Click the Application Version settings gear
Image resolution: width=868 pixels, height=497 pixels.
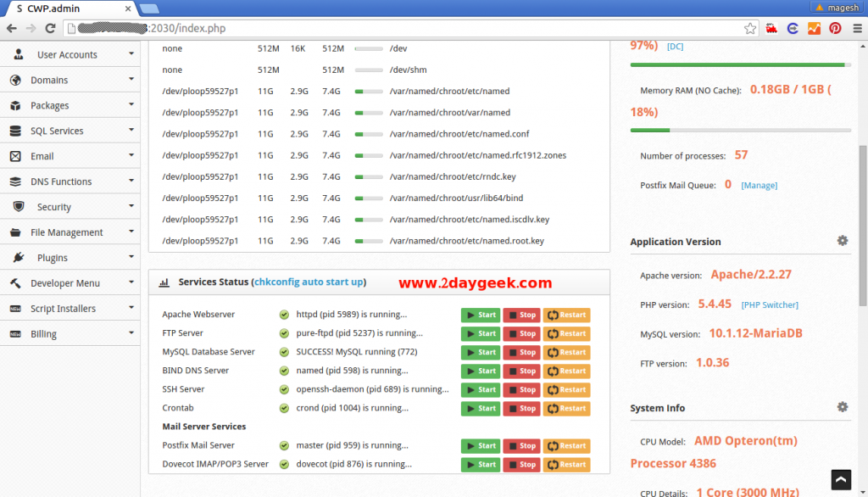click(843, 240)
